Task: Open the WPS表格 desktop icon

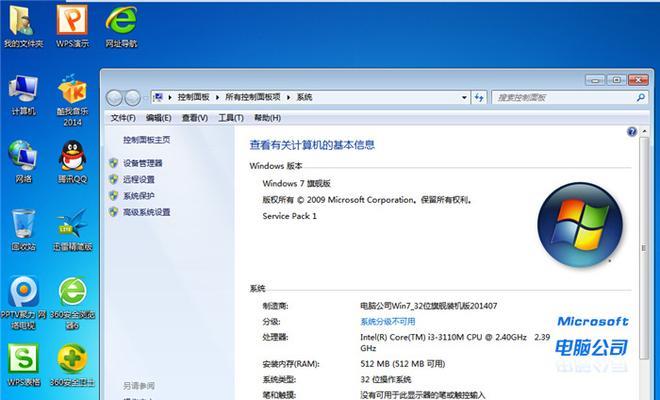Action: (x=24, y=365)
